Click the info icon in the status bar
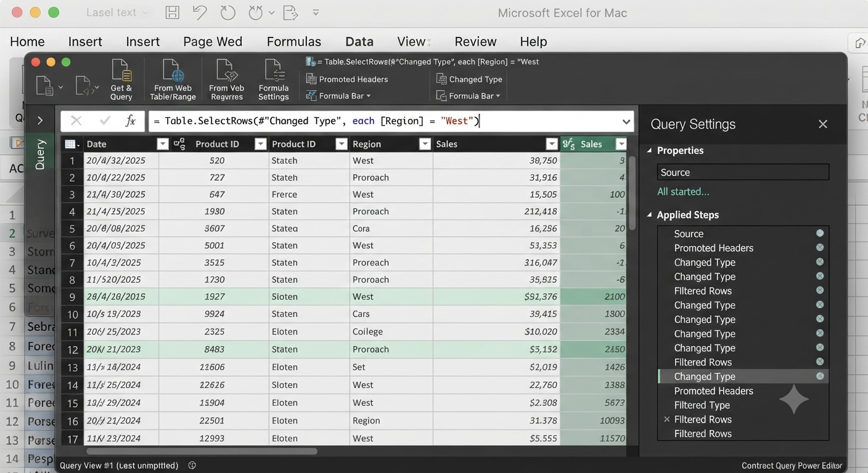Image resolution: width=868 pixels, height=473 pixels. [x=192, y=466]
